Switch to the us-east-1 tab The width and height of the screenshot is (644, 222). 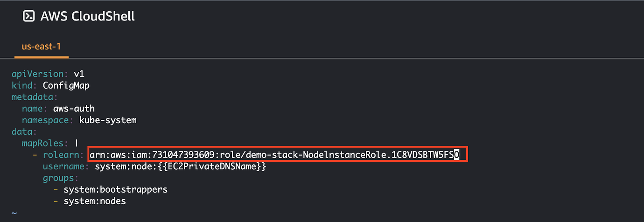[x=41, y=47]
